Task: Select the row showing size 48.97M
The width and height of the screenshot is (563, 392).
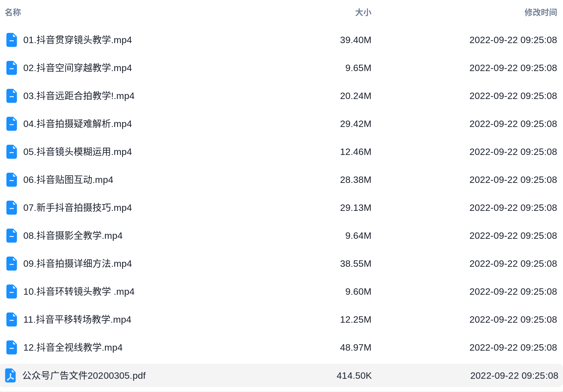Action: pyautogui.click(x=281, y=347)
